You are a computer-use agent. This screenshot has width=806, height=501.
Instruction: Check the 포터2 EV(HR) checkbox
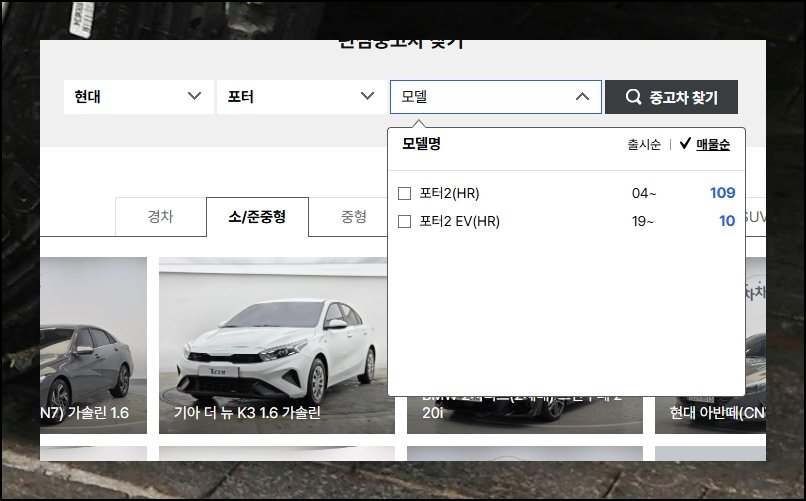click(405, 221)
